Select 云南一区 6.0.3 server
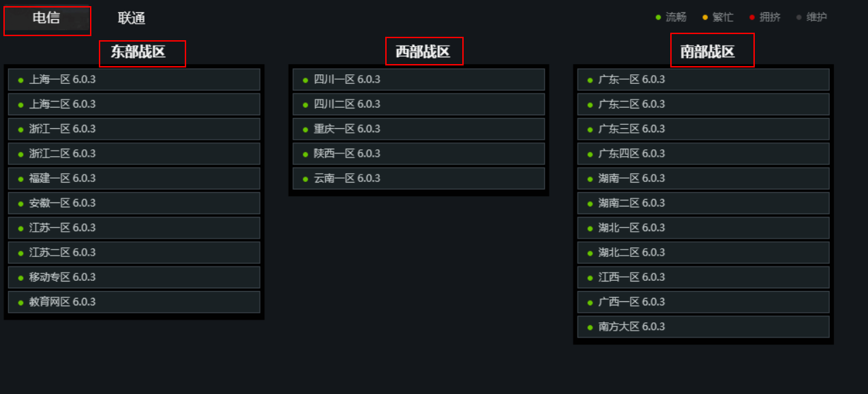 pyautogui.click(x=419, y=179)
